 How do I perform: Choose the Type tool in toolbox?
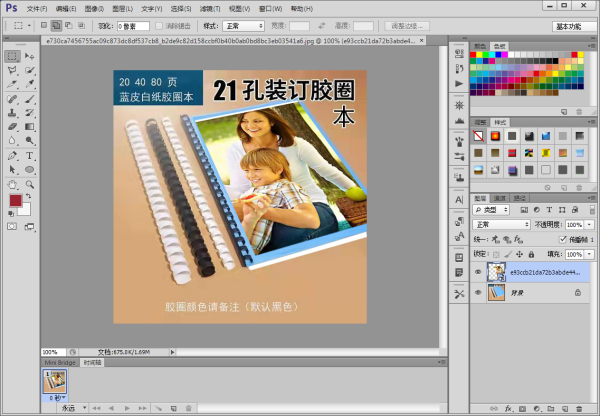tap(31, 156)
